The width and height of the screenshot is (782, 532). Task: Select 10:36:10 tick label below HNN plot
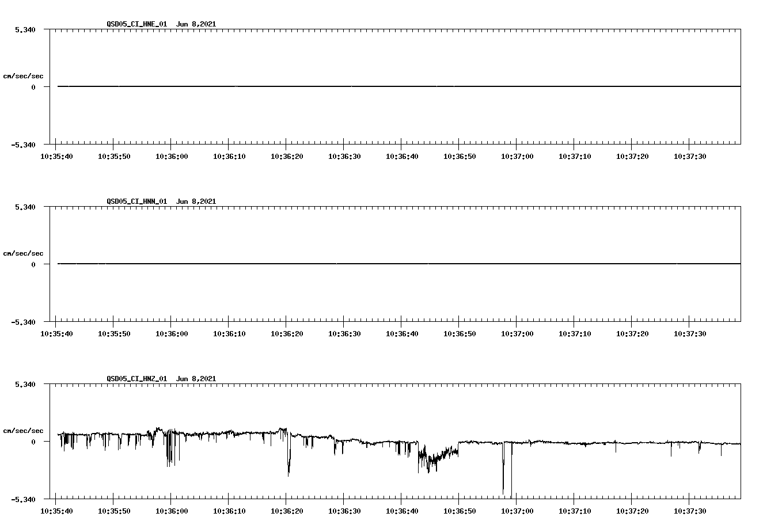coord(229,334)
